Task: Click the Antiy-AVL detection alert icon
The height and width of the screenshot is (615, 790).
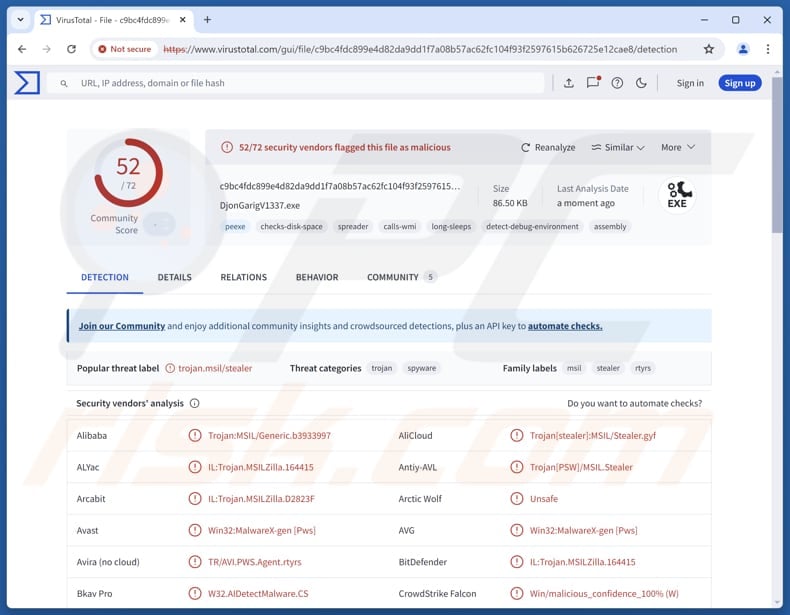Action: [516, 467]
